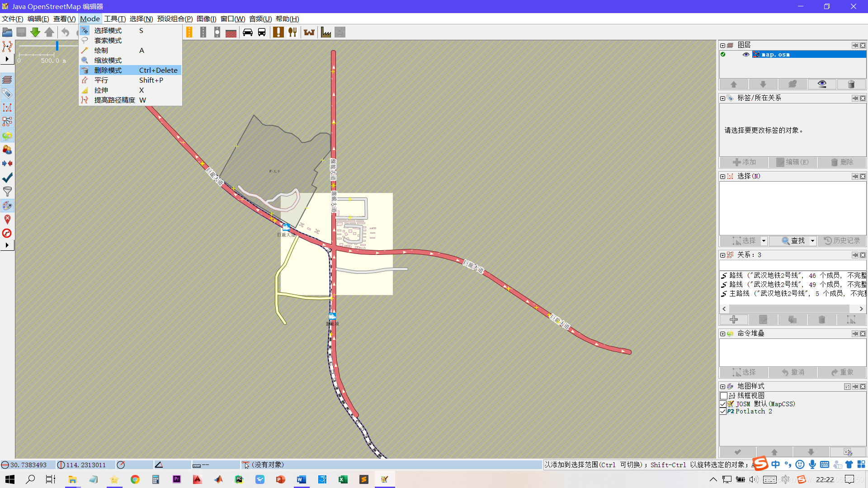The image size is (868, 488).
Task: Uncheck the Potlatch 2 map style
Action: [x=723, y=412]
